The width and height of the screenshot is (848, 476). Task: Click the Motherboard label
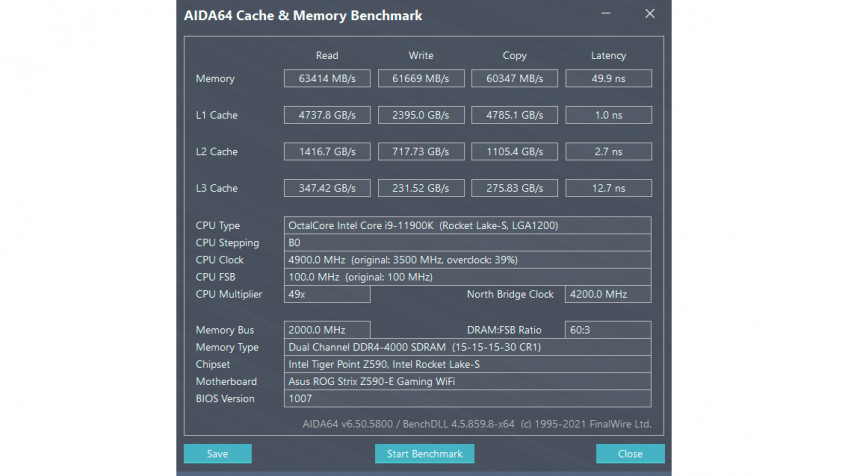click(x=226, y=381)
